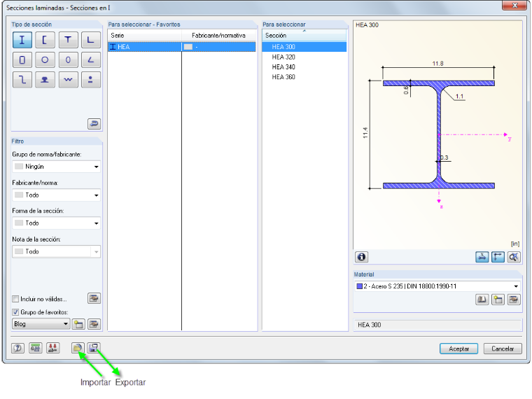Viewport: 532px width, 399px height.
Task: Select HEA 360 in section list
Action: (304, 77)
